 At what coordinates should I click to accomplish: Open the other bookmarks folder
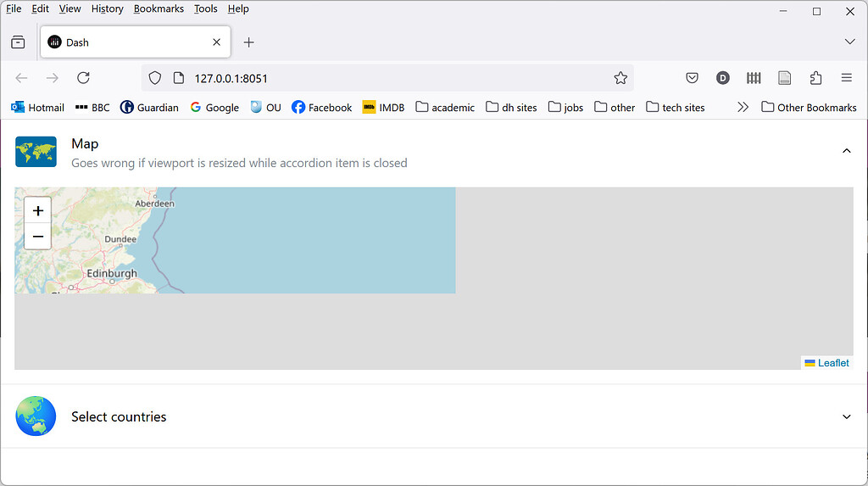pyautogui.click(x=615, y=107)
